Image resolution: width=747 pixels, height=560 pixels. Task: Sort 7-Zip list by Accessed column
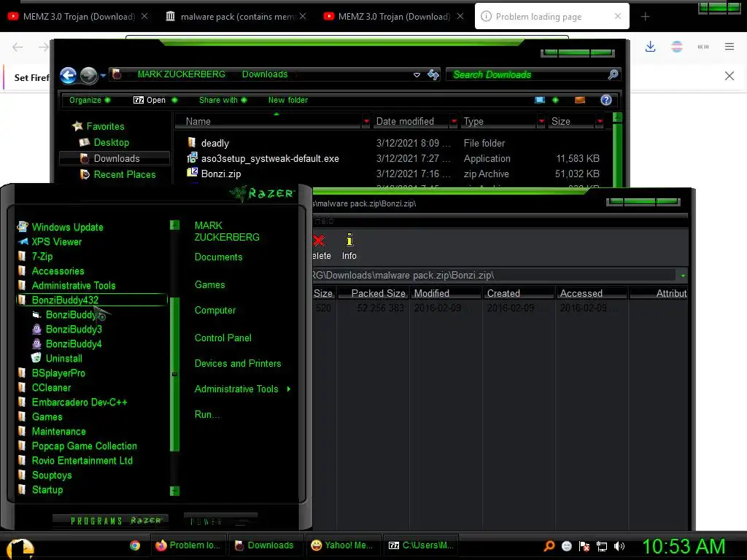(x=581, y=293)
